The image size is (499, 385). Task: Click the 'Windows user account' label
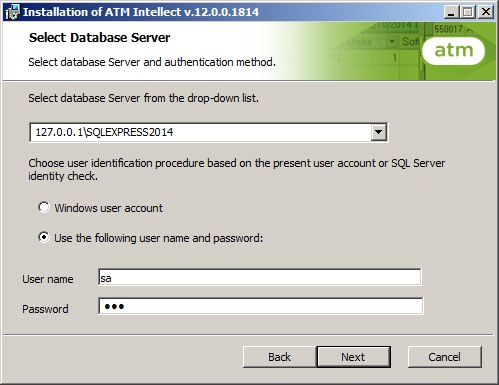point(109,208)
